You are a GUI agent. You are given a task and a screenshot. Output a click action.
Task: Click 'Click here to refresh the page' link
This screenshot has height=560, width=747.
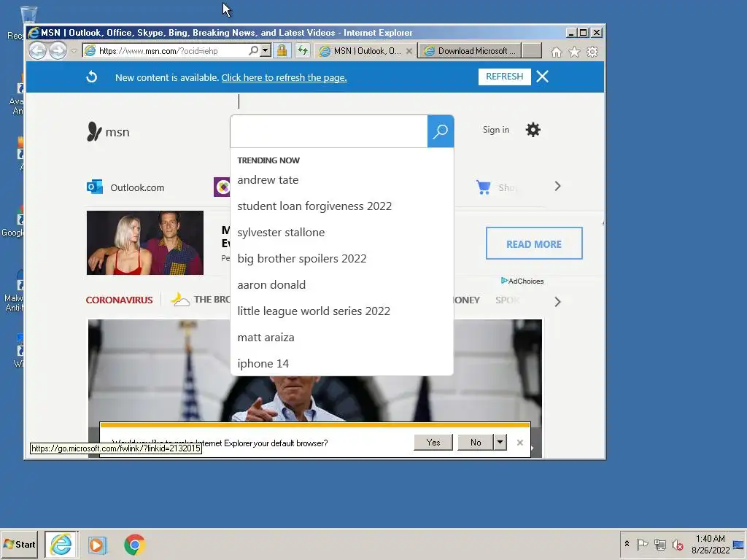pos(284,77)
